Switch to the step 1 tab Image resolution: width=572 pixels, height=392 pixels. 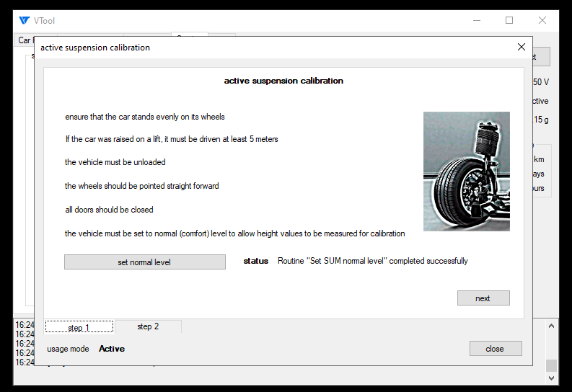click(79, 328)
